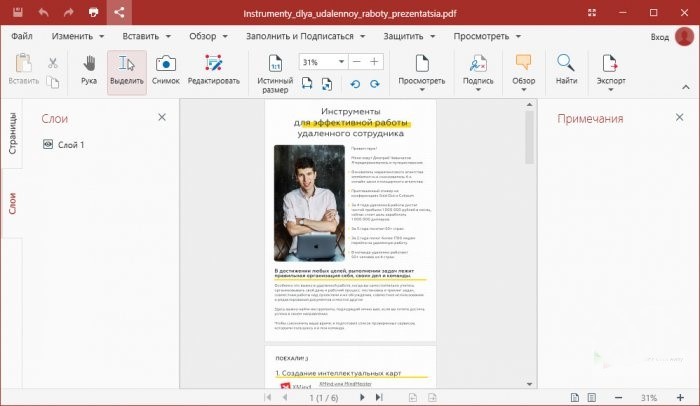Click the scissors cut icon
Screen dimensions: 700x406
(52, 62)
